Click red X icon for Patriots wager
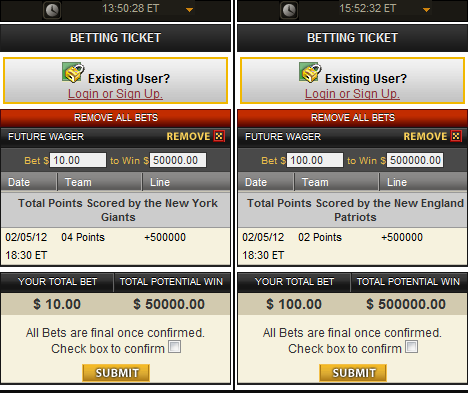 point(456,136)
